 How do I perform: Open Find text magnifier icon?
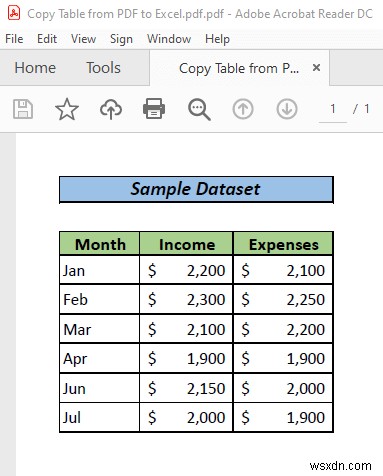point(199,110)
